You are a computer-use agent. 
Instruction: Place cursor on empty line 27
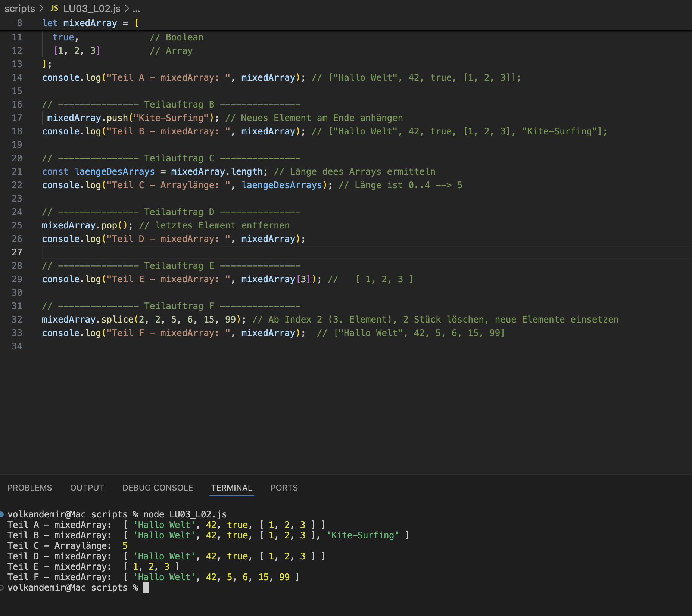point(366,252)
